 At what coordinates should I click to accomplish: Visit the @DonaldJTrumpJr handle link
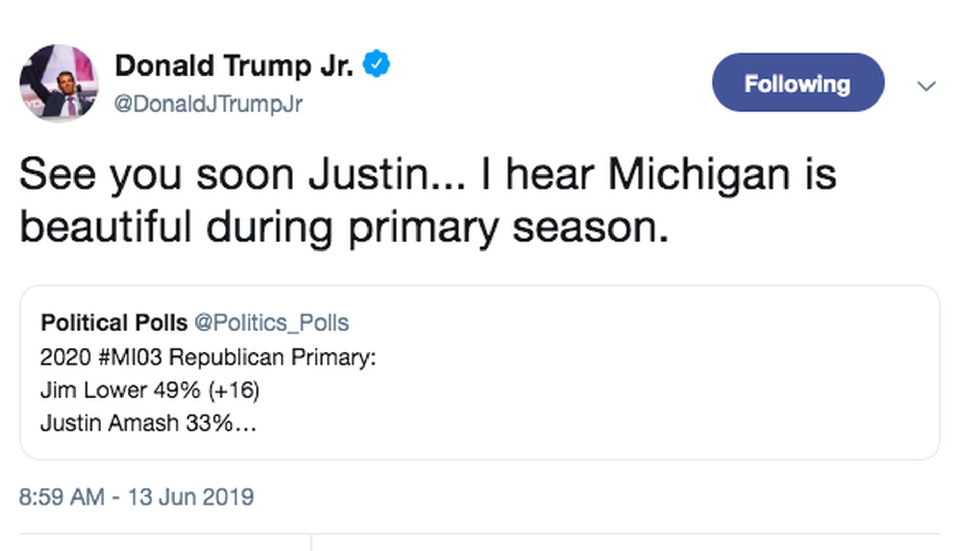[208, 104]
